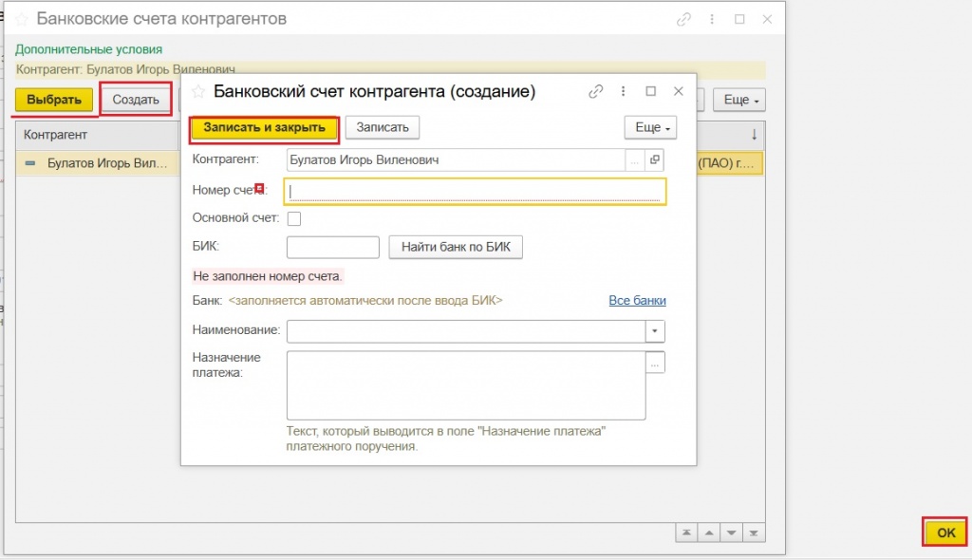Open the Контрагент card with open-form icon

655,160
